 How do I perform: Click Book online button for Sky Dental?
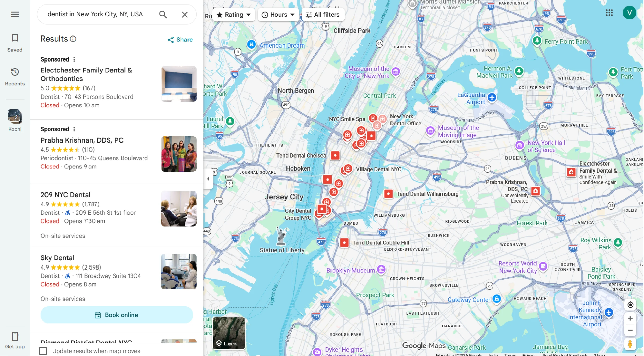click(x=117, y=315)
